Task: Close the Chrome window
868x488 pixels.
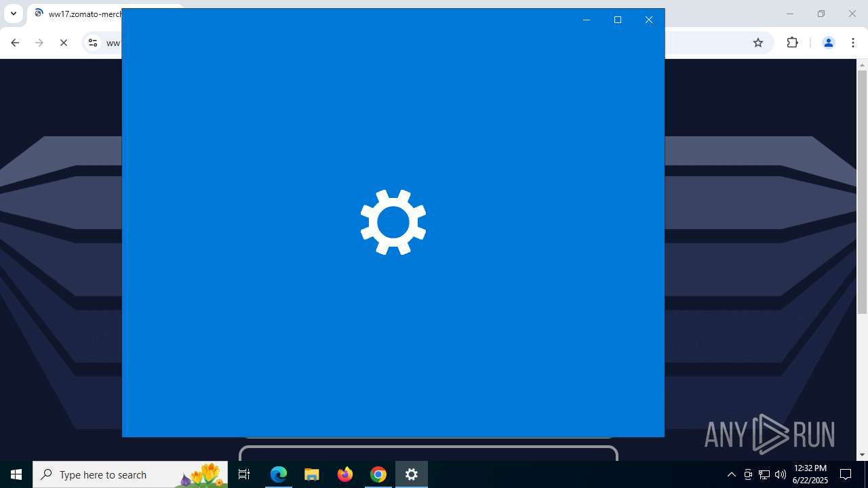Action: click(x=852, y=14)
